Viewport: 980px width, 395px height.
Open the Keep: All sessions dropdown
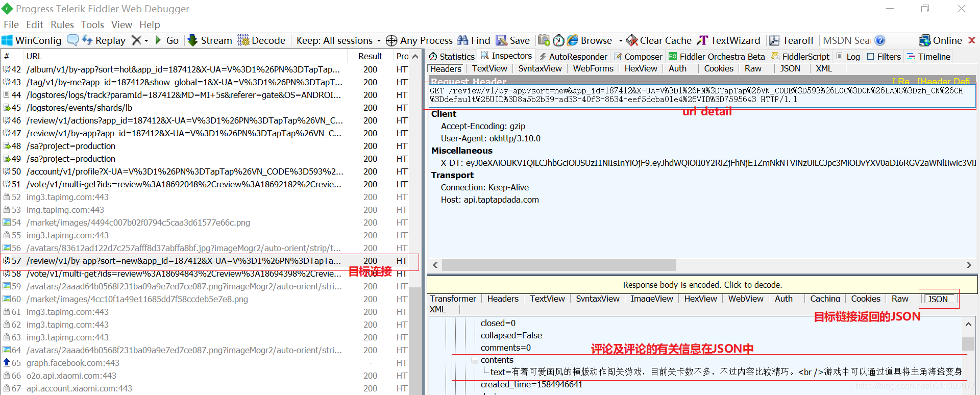(x=338, y=40)
